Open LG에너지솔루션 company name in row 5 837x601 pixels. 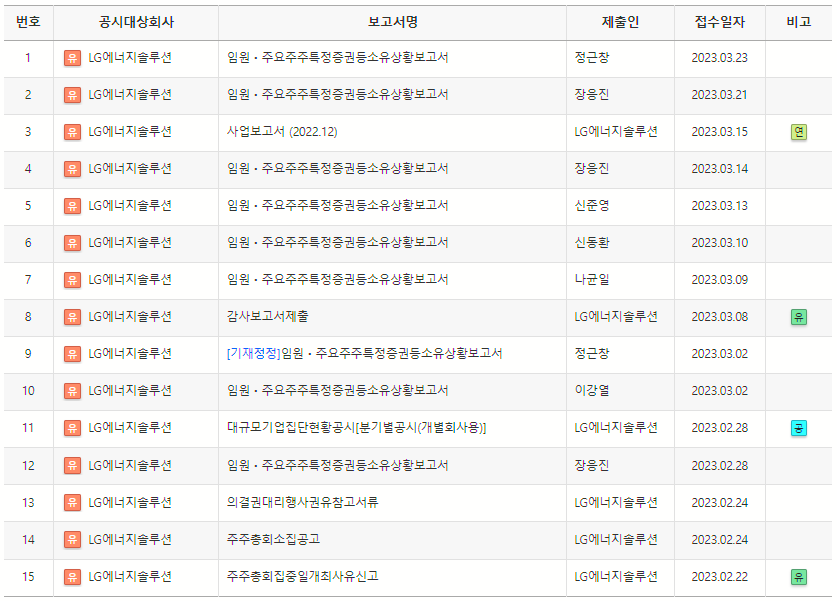tap(130, 206)
